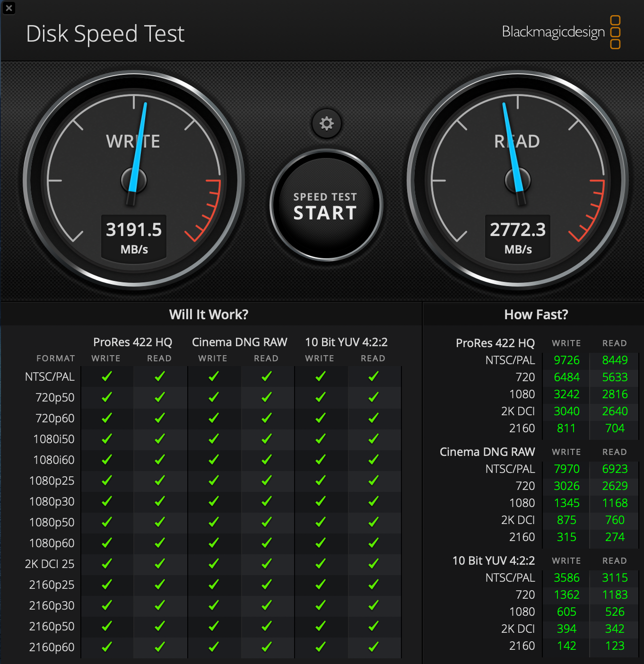Click the 10 Bit YUV 4:2:2 column header in Will It Work
The width and height of the screenshot is (644, 664).
click(346, 342)
